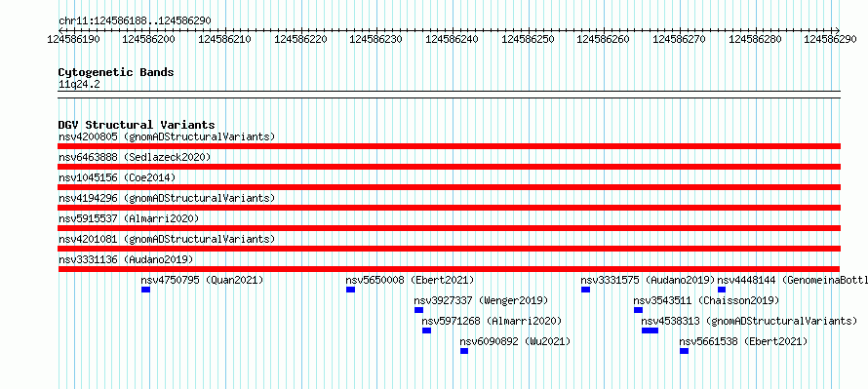Select the blue marker under nsv5650008

click(350, 290)
